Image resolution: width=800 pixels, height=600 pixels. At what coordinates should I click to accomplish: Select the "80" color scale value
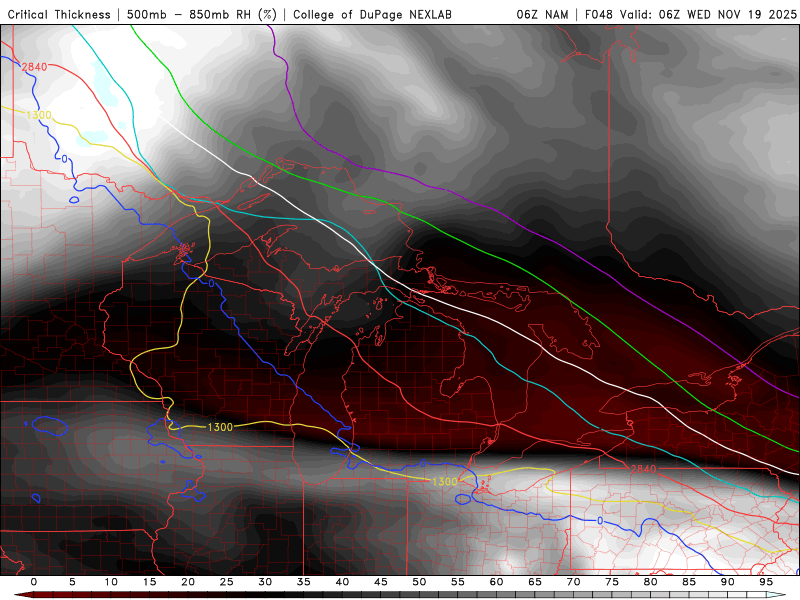(x=650, y=582)
